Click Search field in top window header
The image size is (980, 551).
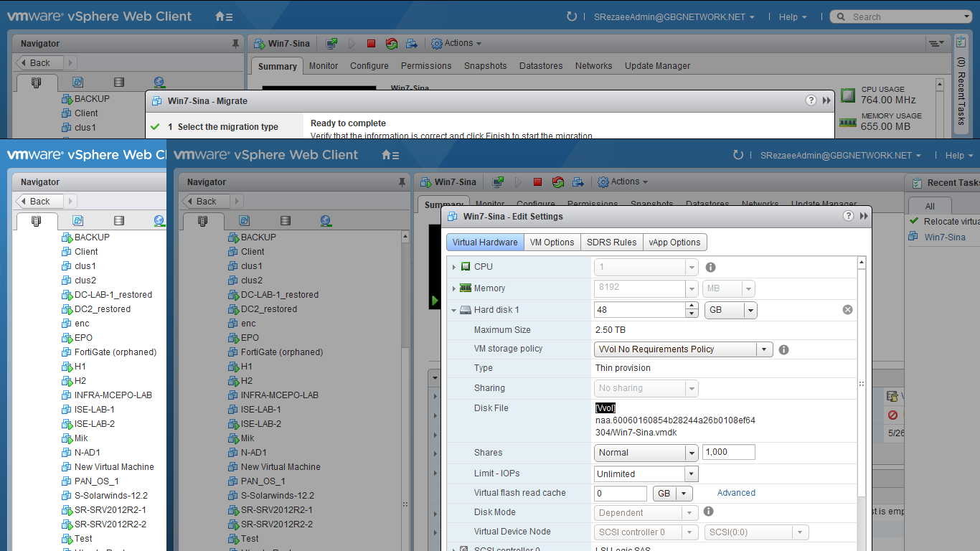pyautogui.click(x=901, y=17)
